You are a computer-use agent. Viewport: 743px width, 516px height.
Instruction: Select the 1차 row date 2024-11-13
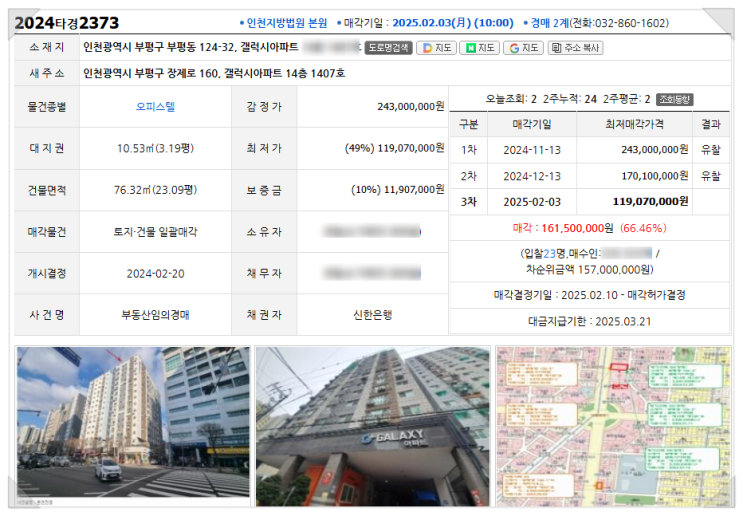(x=532, y=150)
